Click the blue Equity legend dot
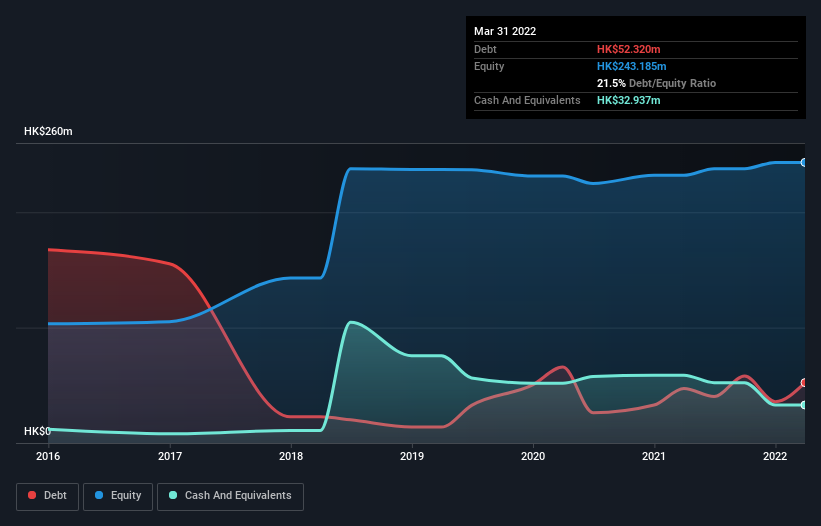Screen dimensions: 821x526 click(99, 495)
